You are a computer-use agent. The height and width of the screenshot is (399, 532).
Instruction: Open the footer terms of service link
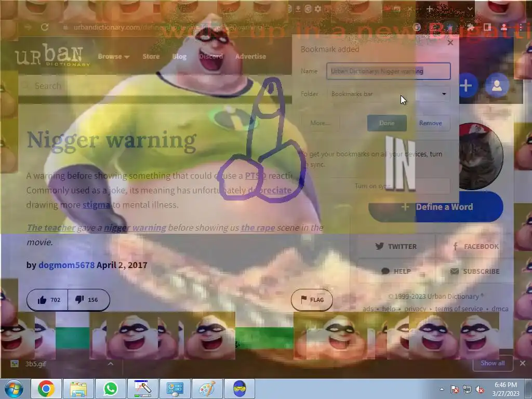coord(459,309)
